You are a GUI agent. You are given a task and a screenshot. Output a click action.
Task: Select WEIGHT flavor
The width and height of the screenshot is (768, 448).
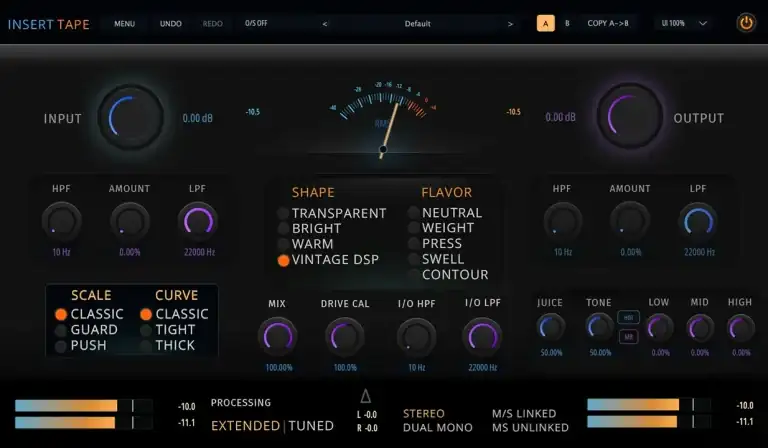pyautogui.click(x=441, y=228)
